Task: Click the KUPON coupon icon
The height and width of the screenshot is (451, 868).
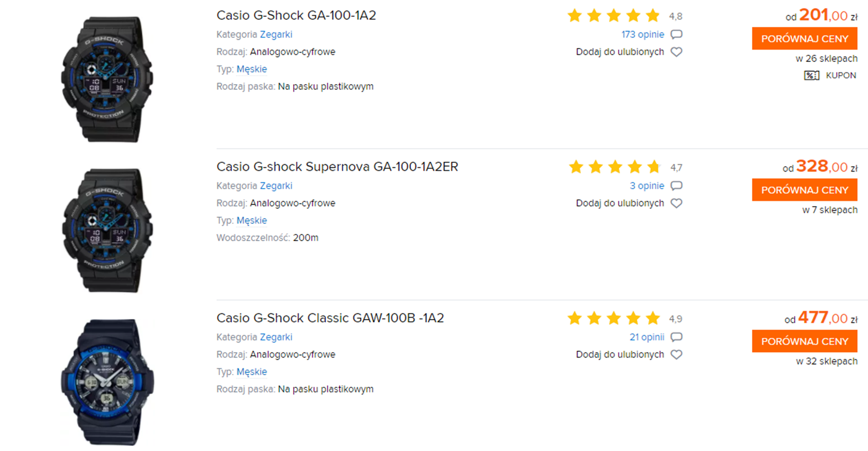Action: click(x=811, y=75)
